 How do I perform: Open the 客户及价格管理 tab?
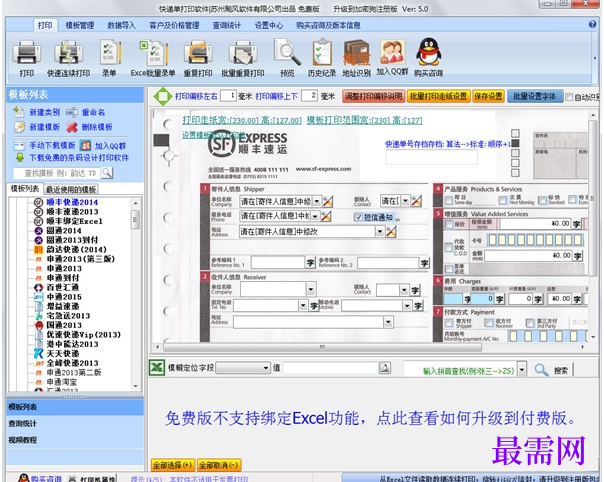click(174, 25)
